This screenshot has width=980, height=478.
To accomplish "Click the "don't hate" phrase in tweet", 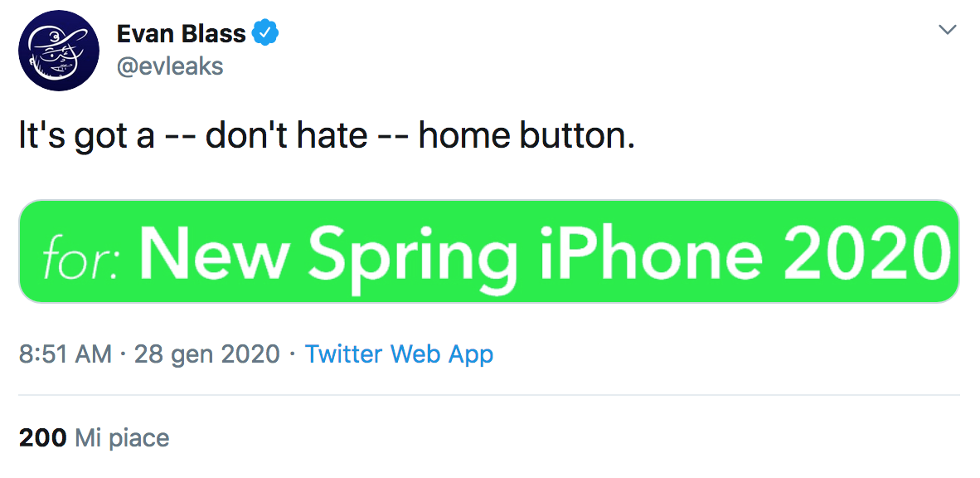I will point(286,136).
